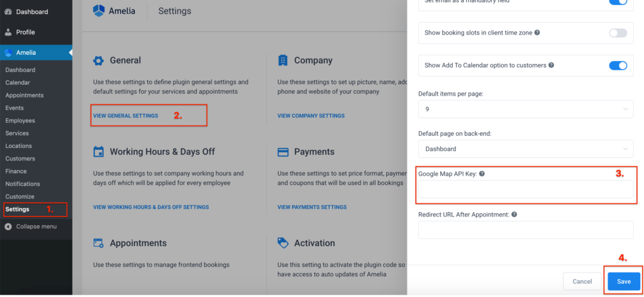The height and width of the screenshot is (297, 644).
Task: Click into Google Map API Key field
Action: tap(526, 189)
